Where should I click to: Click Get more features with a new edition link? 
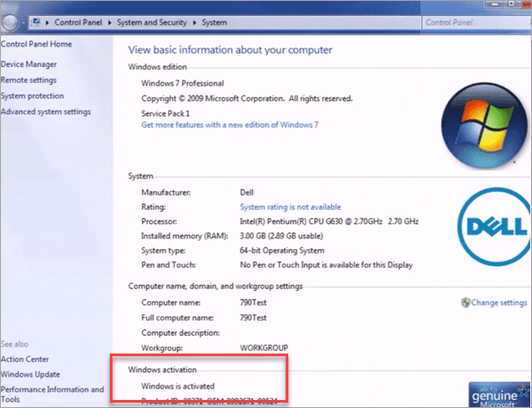point(229,125)
